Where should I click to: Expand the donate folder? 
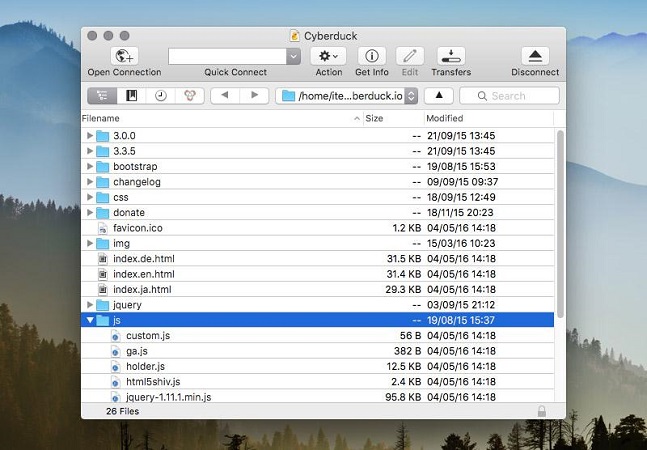coord(90,212)
